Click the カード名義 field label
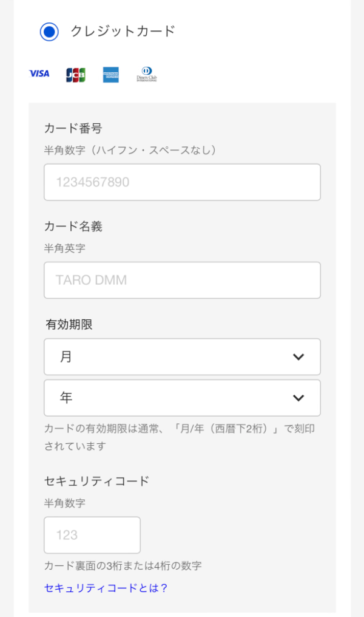This screenshot has width=364, height=617. [x=73, y=227]
